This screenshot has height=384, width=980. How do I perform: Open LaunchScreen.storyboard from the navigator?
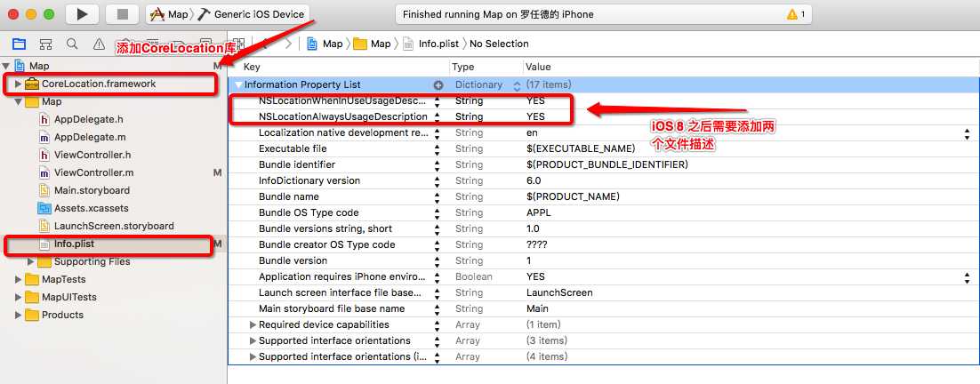coord(115,226)
